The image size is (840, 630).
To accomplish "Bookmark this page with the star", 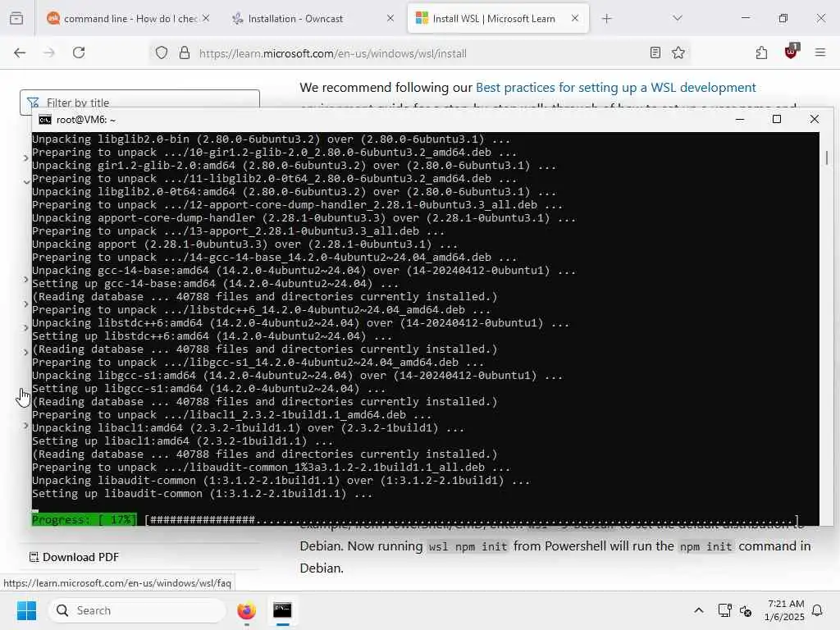I will tap(678, 52).
